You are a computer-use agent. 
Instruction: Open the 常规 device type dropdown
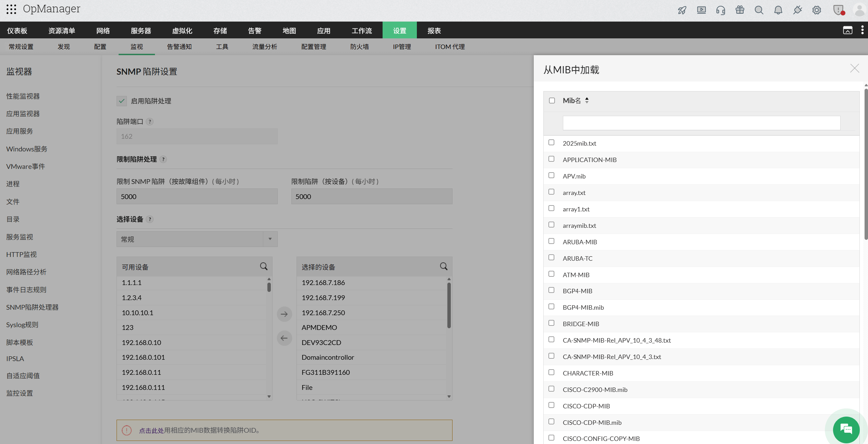click(197, 239)
